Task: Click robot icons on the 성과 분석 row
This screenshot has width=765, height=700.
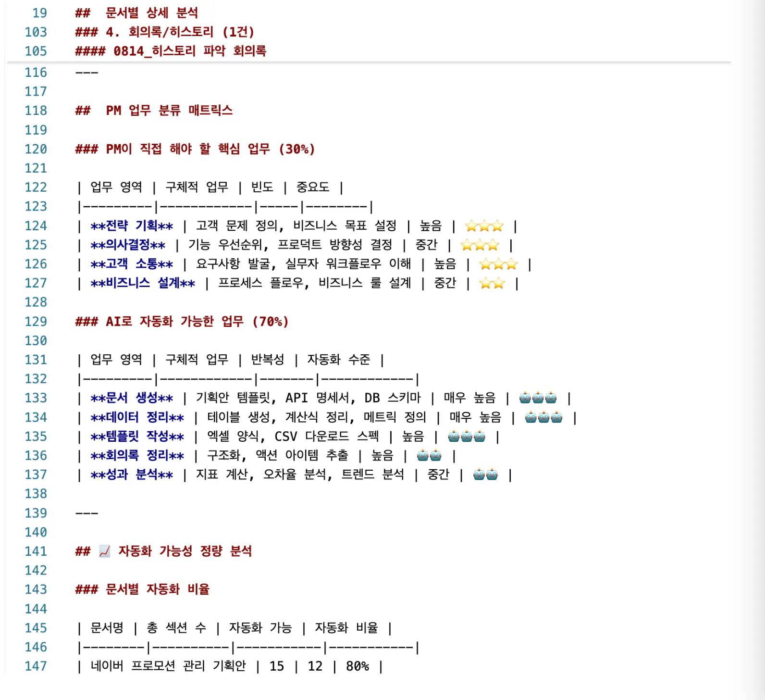Action: (485, 475)
